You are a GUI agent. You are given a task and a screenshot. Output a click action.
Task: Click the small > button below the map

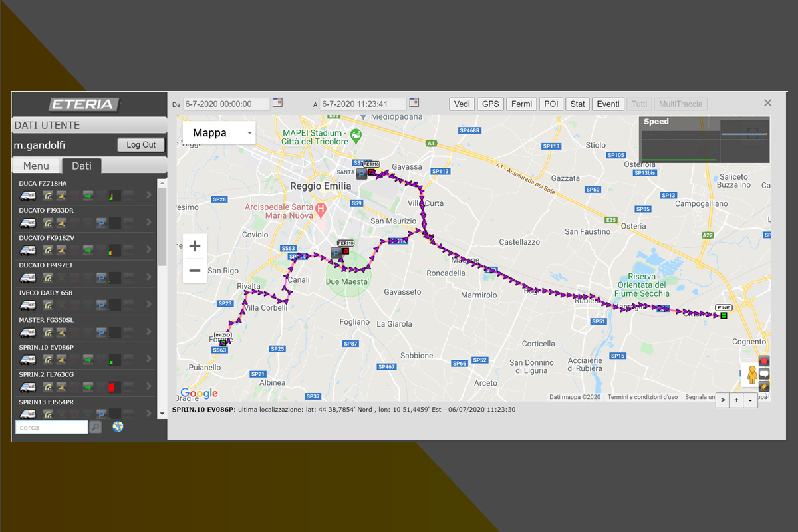pyautogui.click(x=723, y=400)
